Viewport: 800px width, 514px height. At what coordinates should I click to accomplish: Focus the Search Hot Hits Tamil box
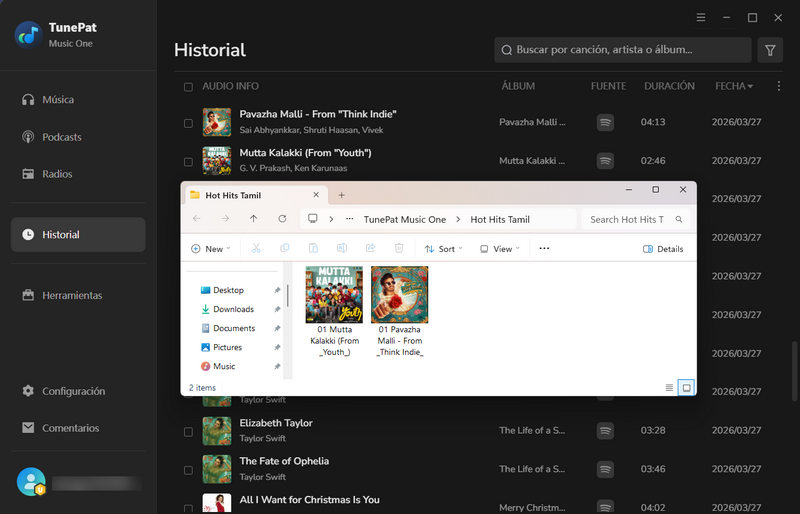coord(636,219)
